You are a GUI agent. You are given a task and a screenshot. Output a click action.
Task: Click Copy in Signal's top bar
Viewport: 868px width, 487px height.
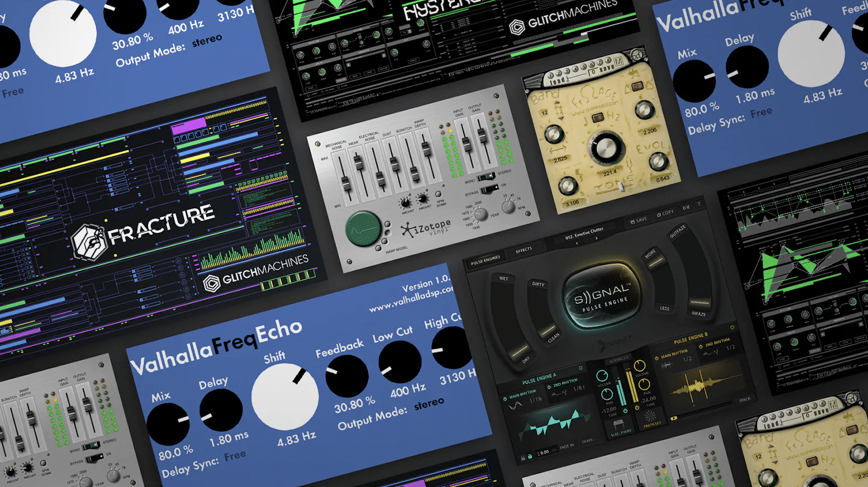tap(665, 213)
